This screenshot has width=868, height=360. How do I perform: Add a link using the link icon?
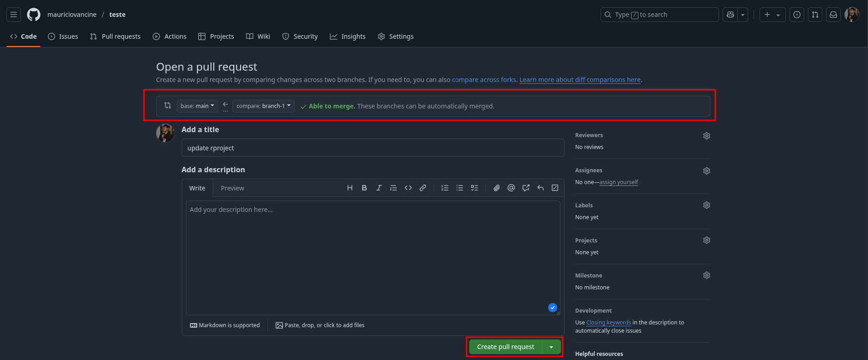[423, 188]
